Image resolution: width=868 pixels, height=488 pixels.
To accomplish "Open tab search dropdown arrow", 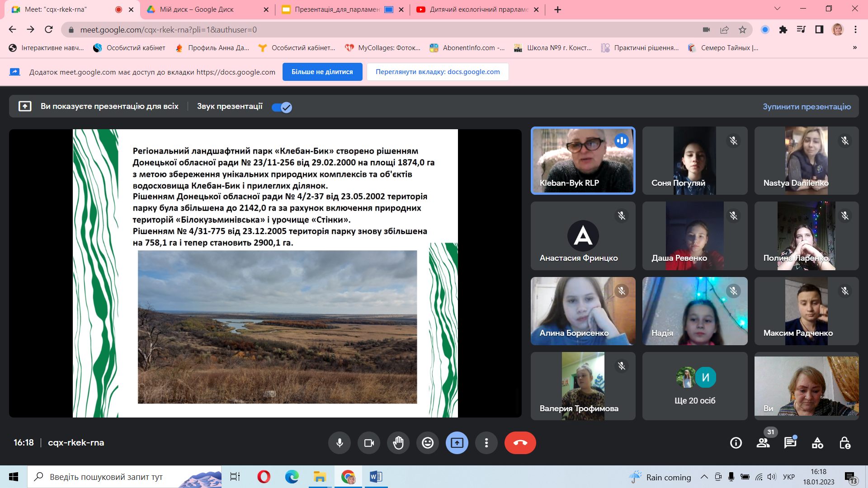I will tap(778, 9).
